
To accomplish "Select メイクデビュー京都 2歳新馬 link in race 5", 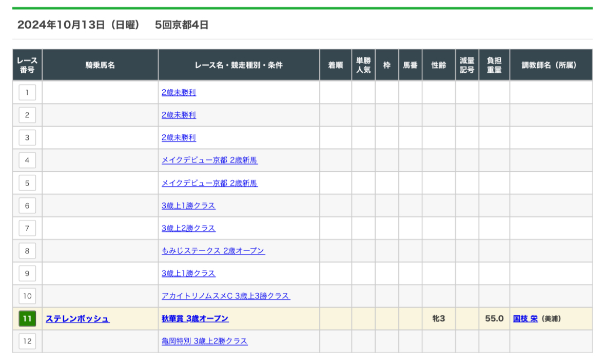I will click(209, 183).
